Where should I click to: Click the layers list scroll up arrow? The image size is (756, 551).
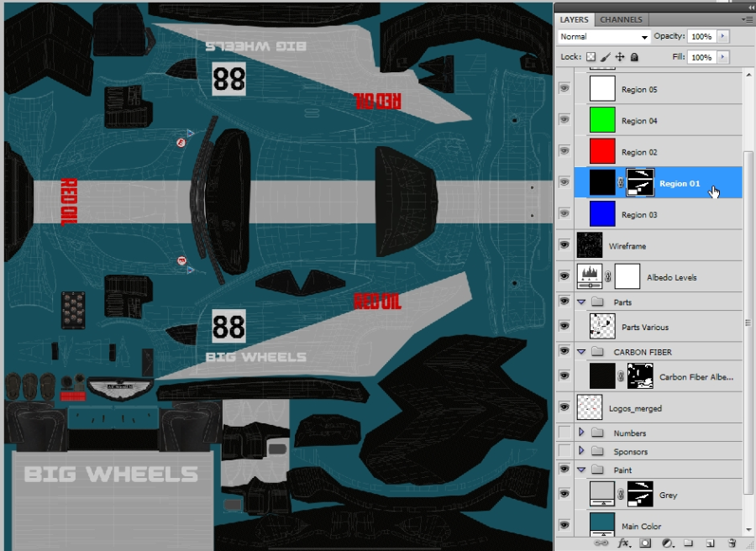(748, 75)
